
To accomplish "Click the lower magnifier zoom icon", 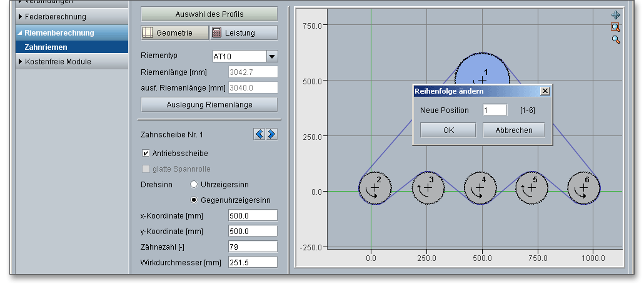I will pos(615,39).
